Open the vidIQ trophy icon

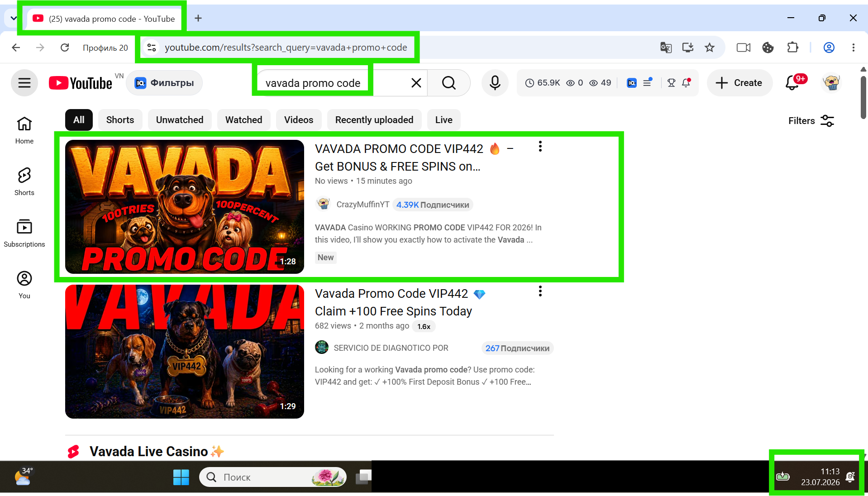[x=672, y=83]
